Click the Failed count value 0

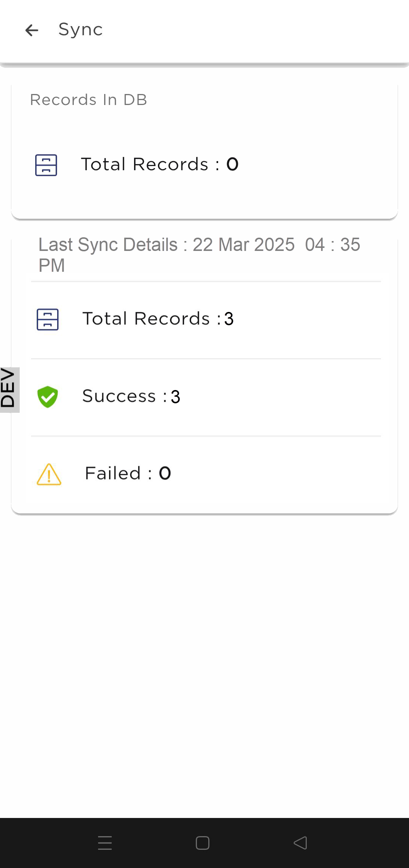tap(165, 473)
